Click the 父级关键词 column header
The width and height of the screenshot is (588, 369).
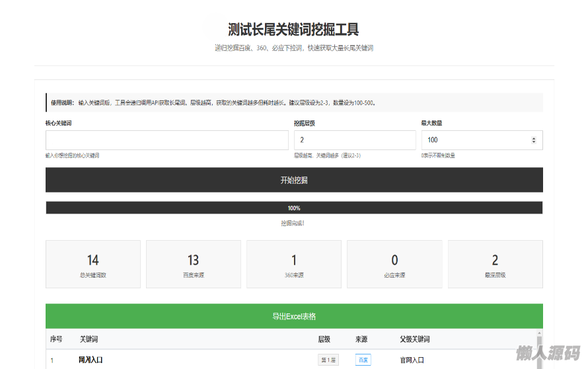(414, 339)
